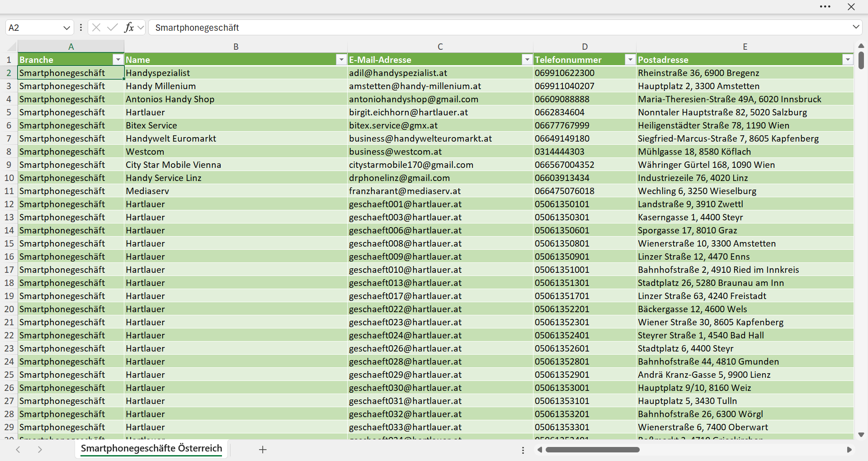Click the next sheet navigation arrow
Viewport: 868px width, 461px height.
coord(40,449)
